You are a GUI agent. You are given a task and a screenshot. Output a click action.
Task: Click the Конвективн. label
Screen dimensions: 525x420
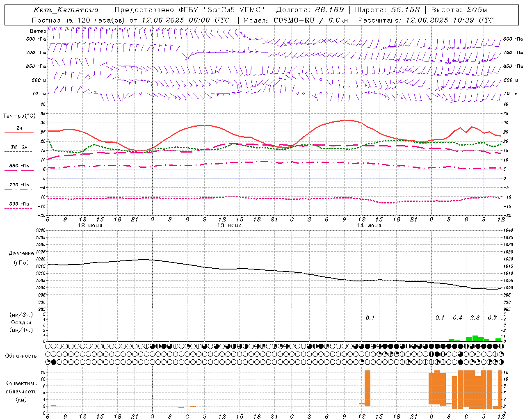coord(21,383)
